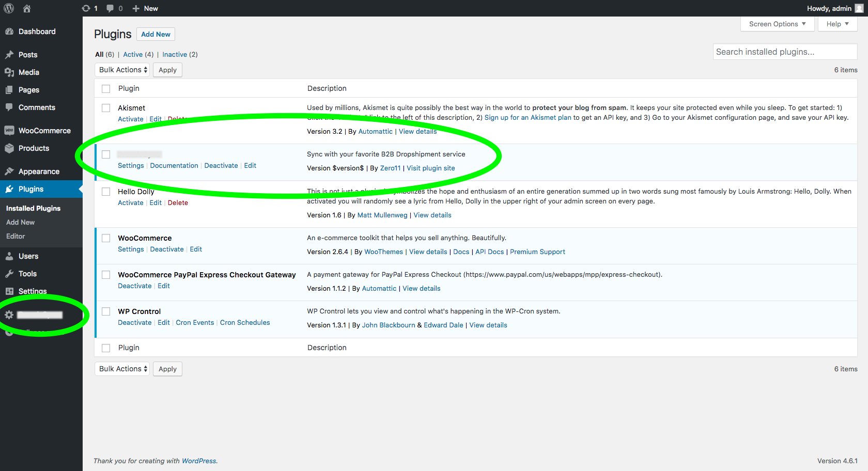
Task: Open Documentation for dropshipment plugin
Action: click(174, 165)
